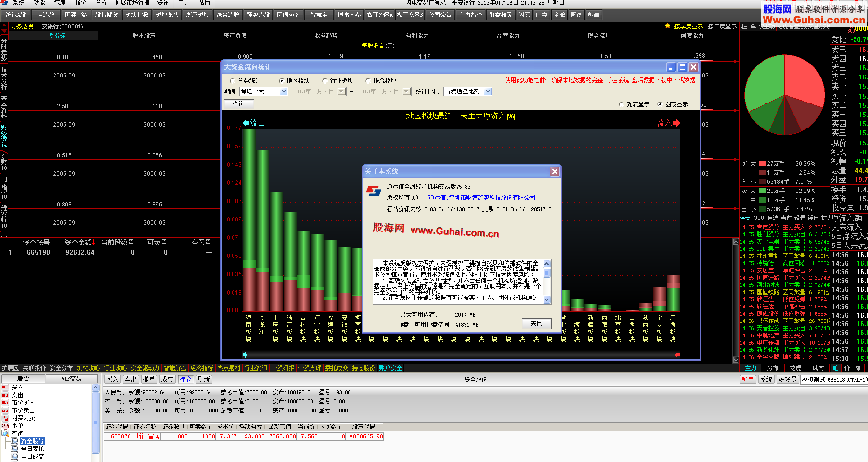Click the 当日委托 query icon

[15, 449]
